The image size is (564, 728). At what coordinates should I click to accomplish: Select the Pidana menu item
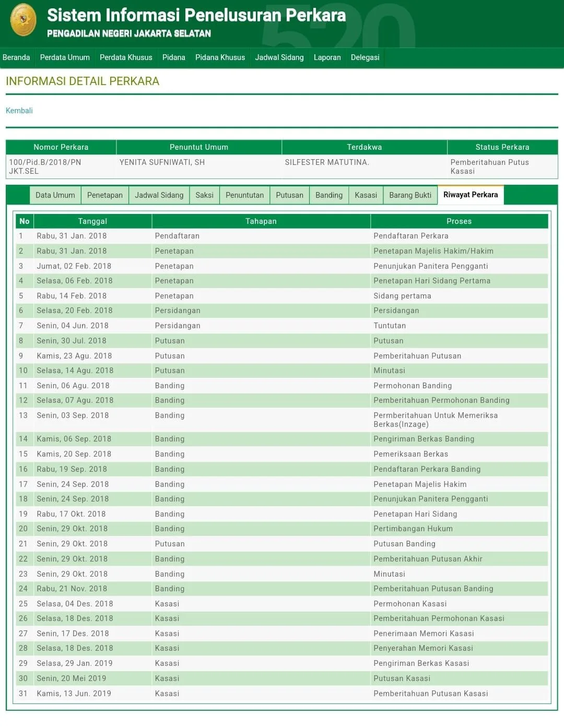[x=173, y=57]
